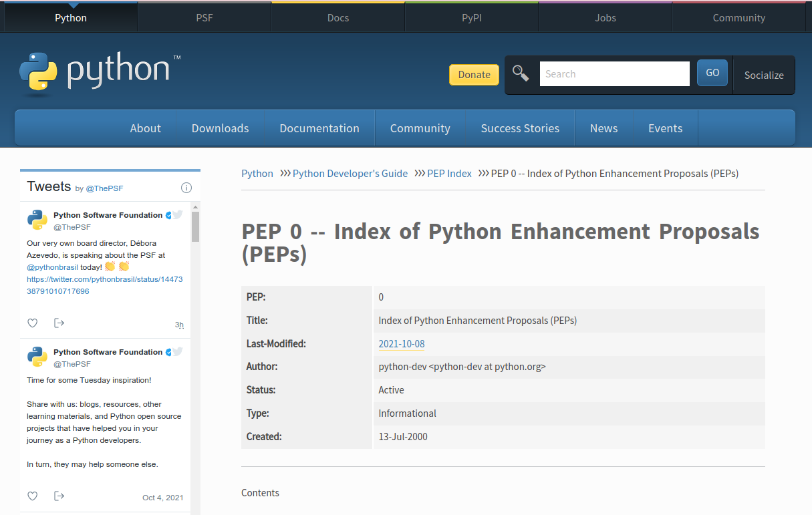Expand the Downloads navigation menu

220,128
